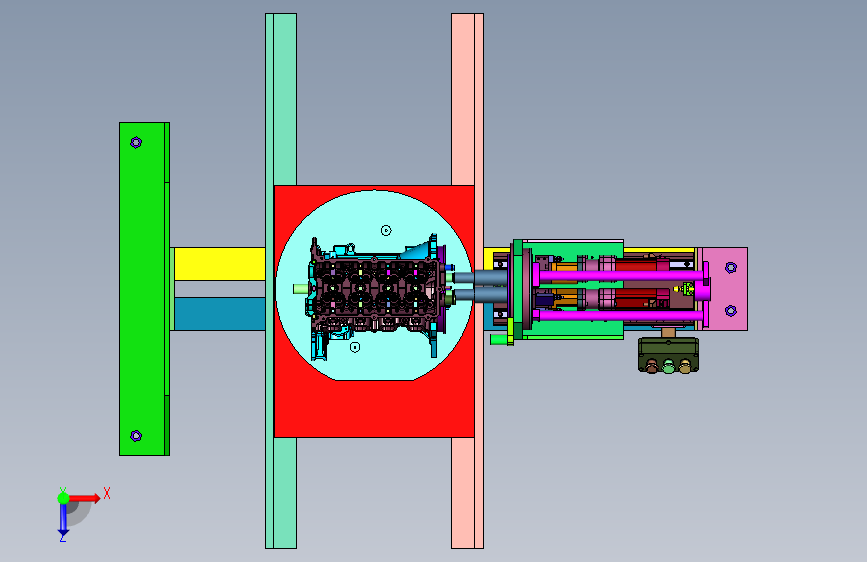
Task: Select the large green vertical plate
Action: [x=142, y=289]
